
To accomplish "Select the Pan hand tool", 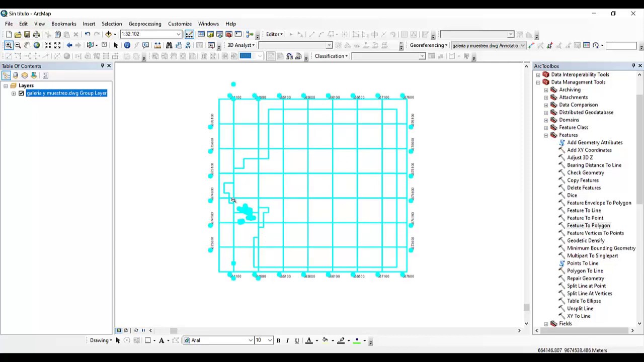I will pos(27,45).
